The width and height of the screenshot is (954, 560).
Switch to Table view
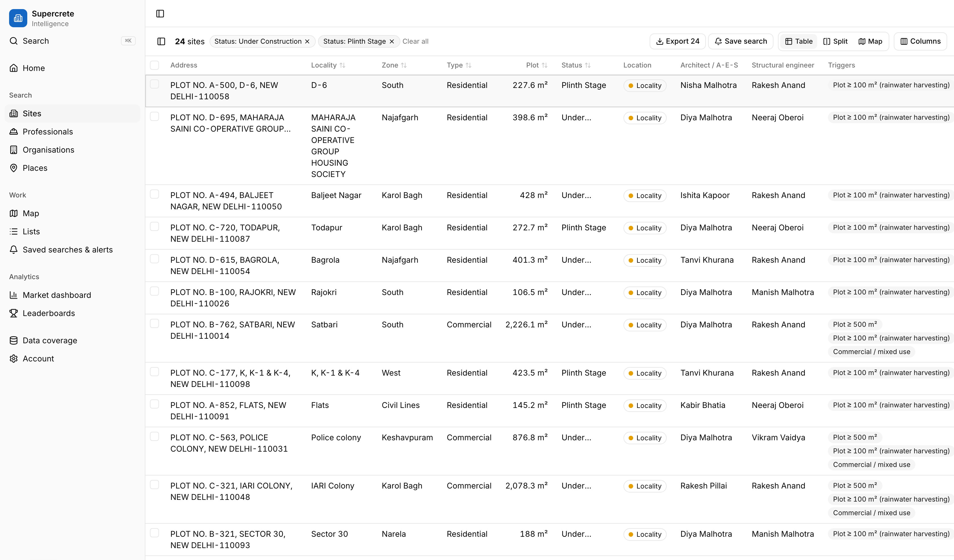click(799, 41)
